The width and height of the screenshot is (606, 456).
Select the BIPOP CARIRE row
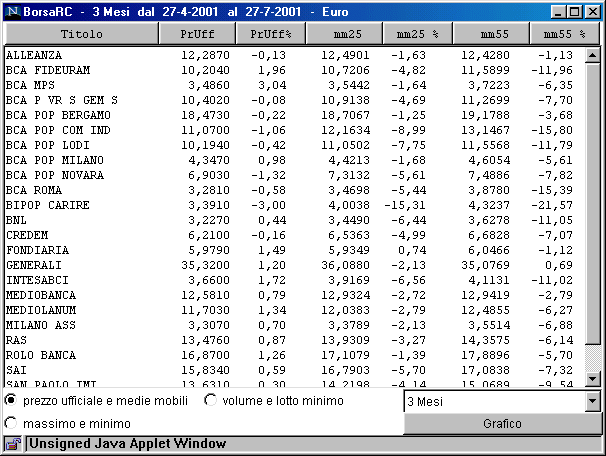tap(294, 205)
